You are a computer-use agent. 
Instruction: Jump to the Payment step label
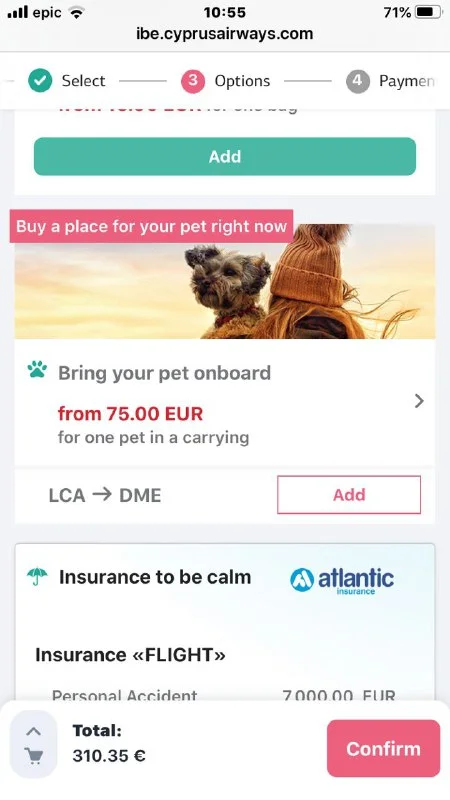(x=407, y=81)
